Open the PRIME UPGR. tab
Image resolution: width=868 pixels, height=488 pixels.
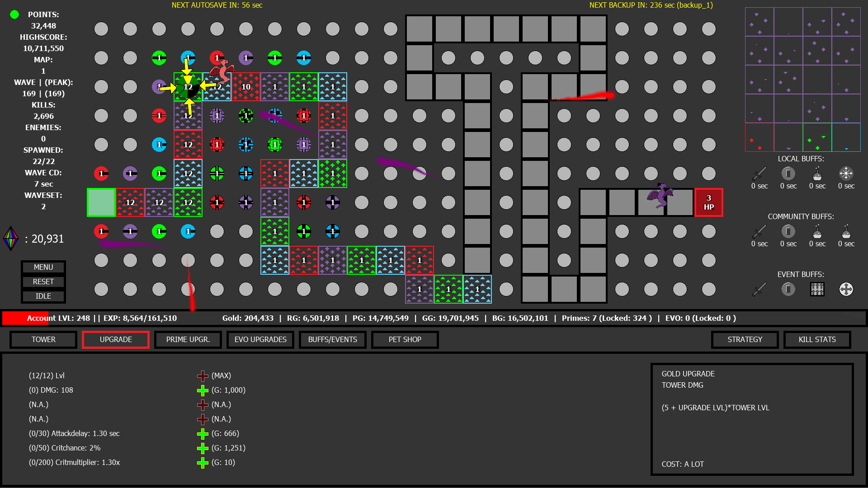coord(188,340)
